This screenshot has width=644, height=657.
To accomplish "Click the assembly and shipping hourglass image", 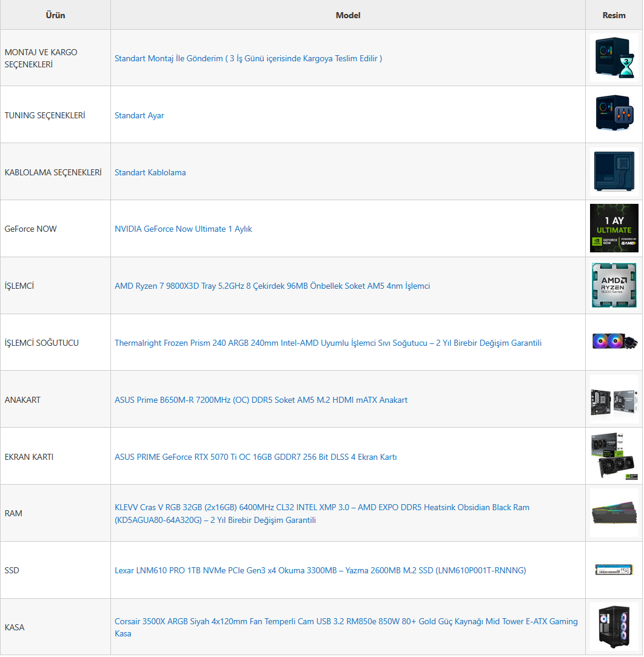I will click(x=614, y=58).
